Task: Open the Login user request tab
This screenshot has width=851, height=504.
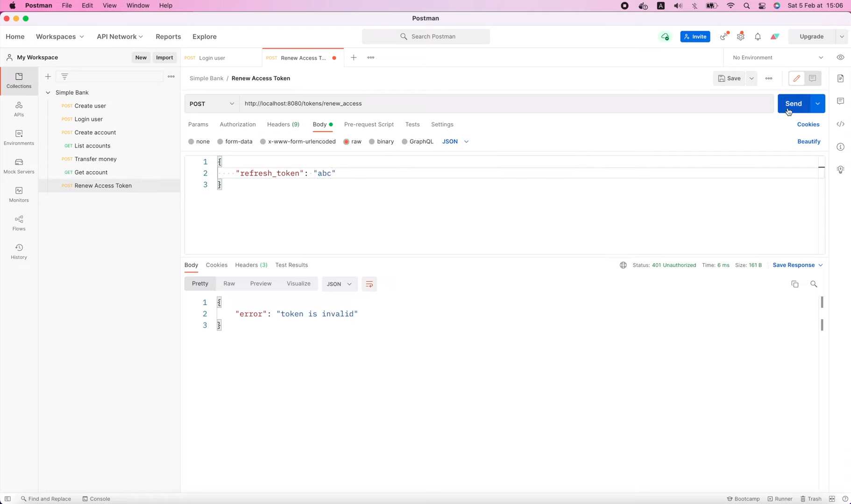Action: [x=221, y=58]
